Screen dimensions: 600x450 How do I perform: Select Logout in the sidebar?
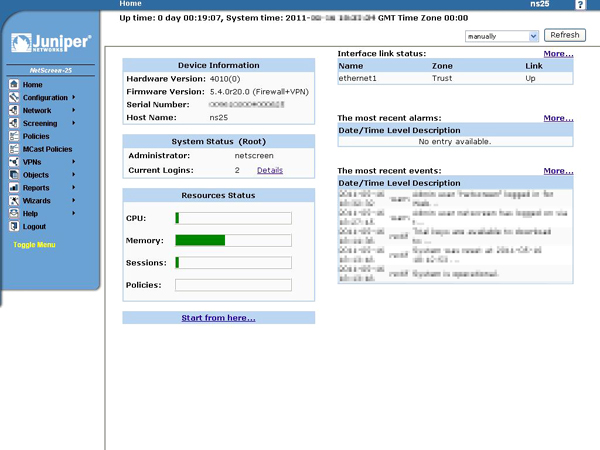click(34, 227)
